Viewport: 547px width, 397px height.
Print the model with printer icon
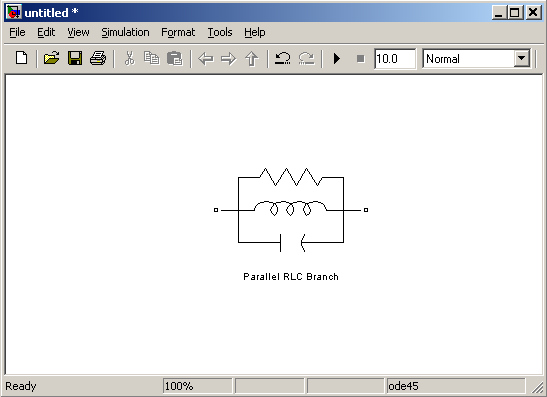coord(98,58)
